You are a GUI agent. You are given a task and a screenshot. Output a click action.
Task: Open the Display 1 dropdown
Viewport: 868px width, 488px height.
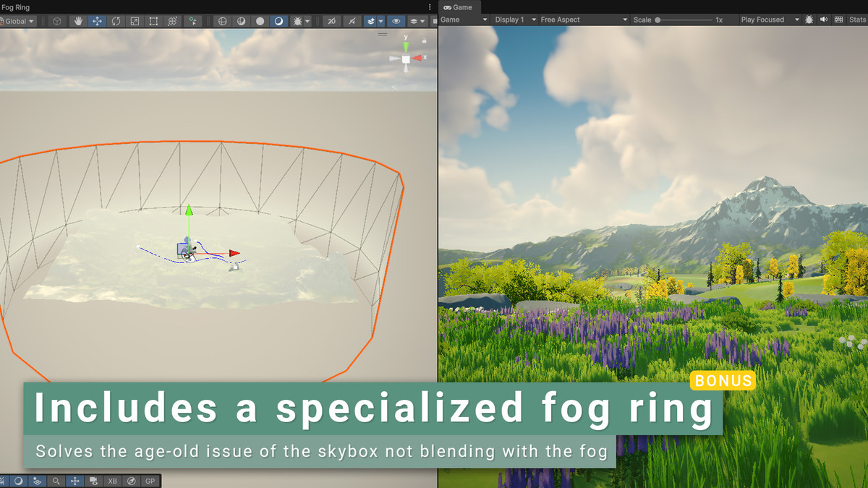point(516,20)
